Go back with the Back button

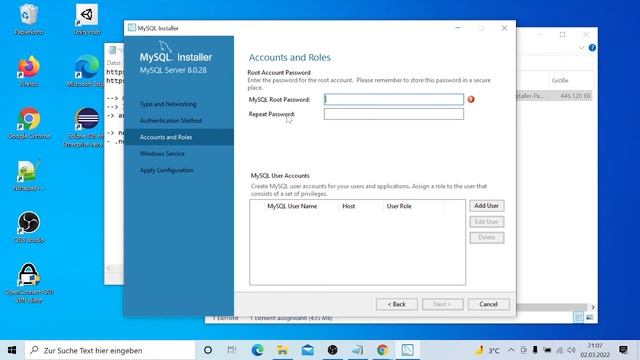(397, 304)
